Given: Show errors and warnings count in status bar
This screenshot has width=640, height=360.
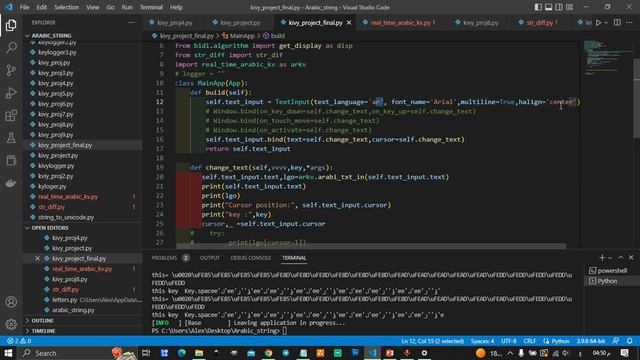Looking at the screenshot, I should pos(19,341).
